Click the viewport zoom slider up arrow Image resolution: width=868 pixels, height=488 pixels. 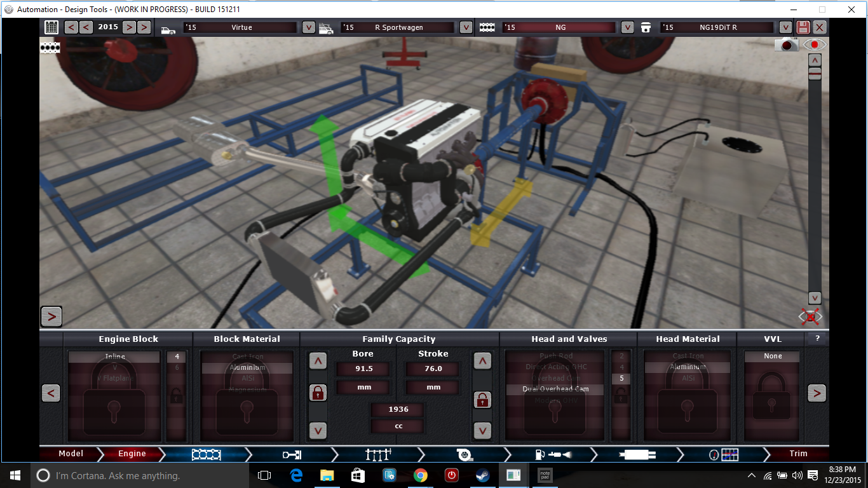(815, 60)
